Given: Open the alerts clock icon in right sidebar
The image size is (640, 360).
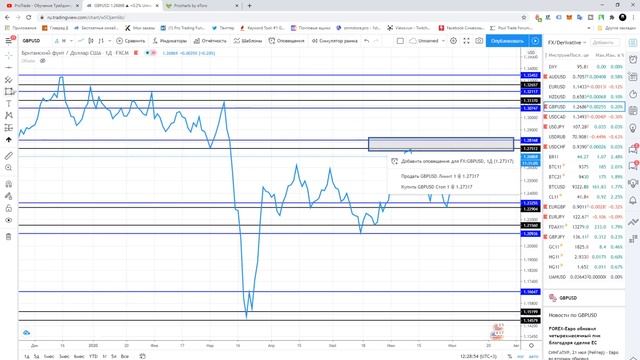Looking at the screenshot, I should pyautogui.click(x=633, y=60).
